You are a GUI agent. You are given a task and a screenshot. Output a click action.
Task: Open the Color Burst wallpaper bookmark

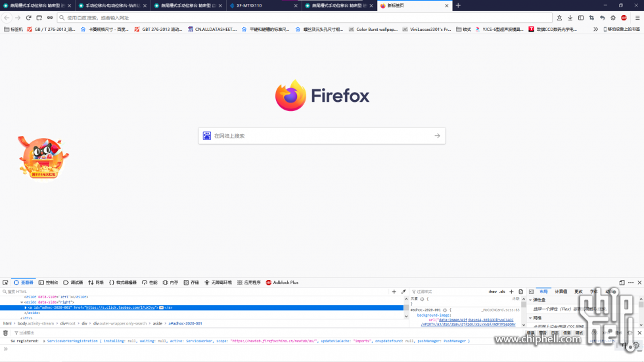pyautogui.click(x=373, y=29)
